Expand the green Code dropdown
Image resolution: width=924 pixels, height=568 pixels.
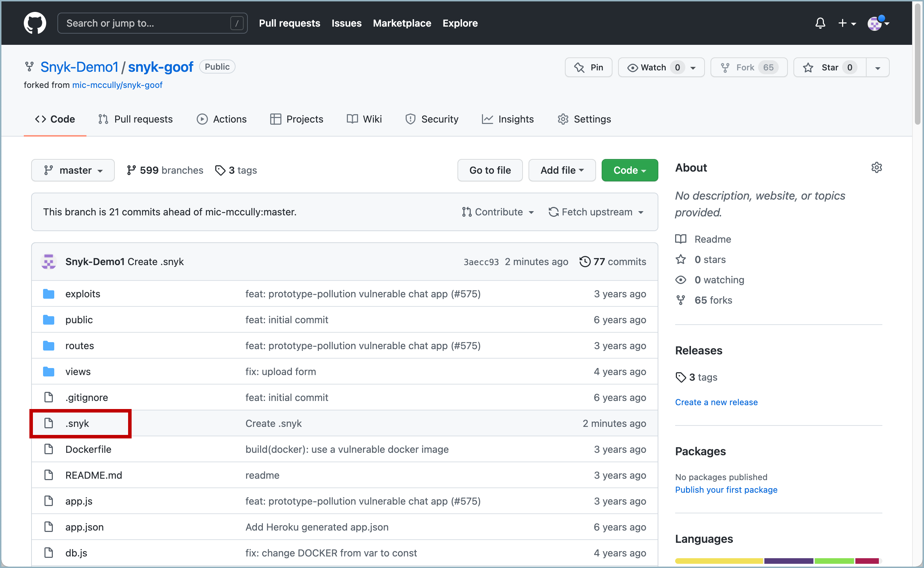click(x=629, y=170)
